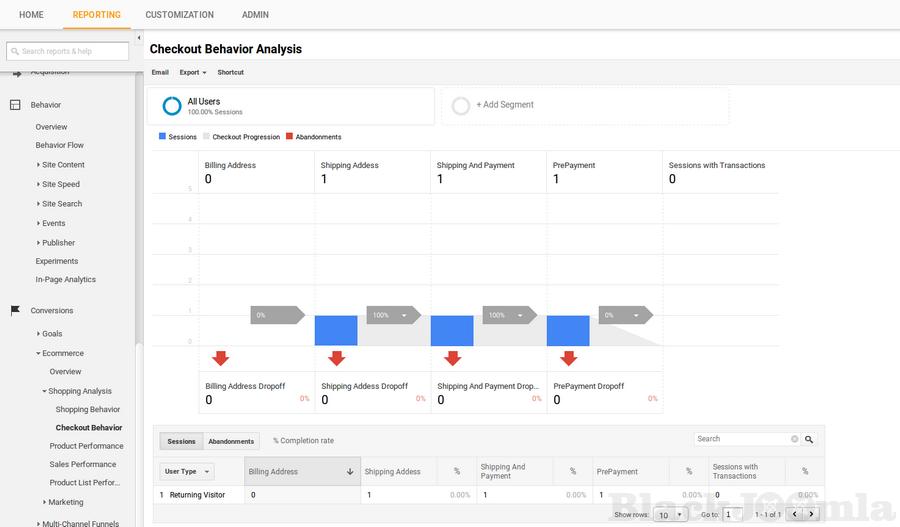Click the blue Sessions legend swatch
900x527 pixels.
163,137
